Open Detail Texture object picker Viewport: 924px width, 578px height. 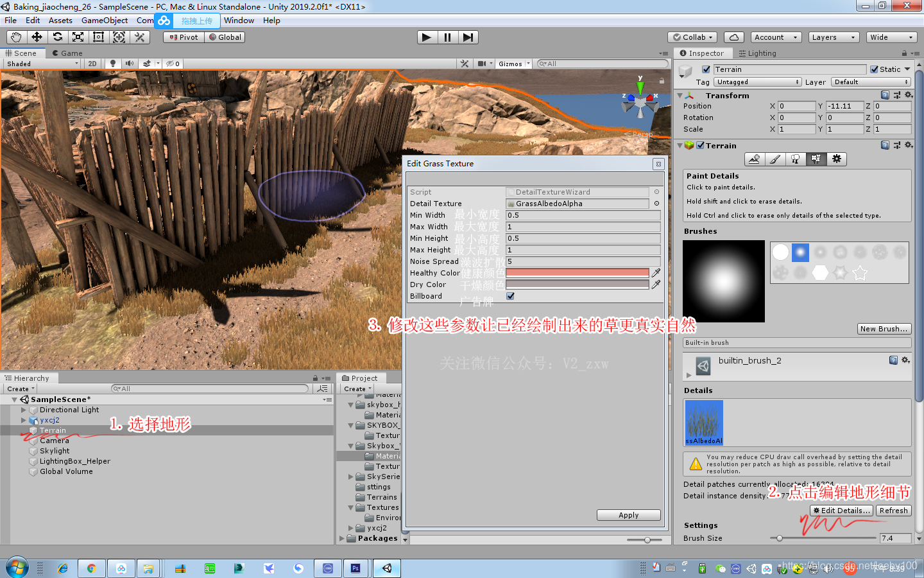[656, 204]
